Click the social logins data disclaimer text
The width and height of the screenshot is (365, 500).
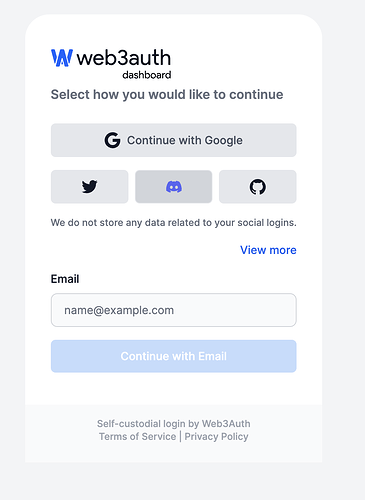174,223
